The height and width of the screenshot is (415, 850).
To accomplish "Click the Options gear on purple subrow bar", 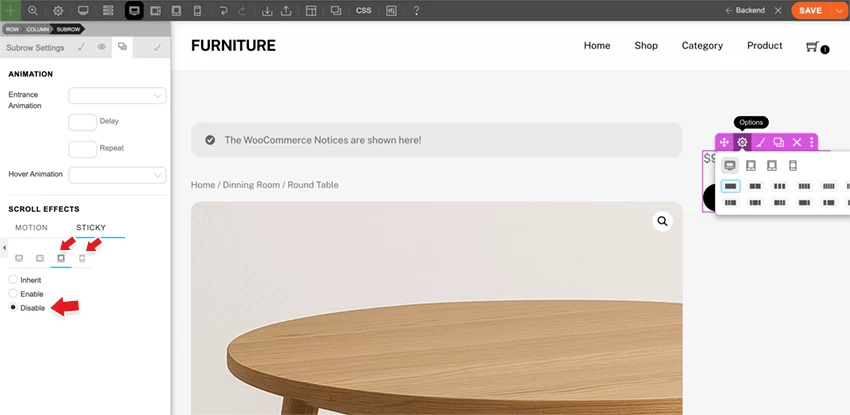I will [742, 142].
